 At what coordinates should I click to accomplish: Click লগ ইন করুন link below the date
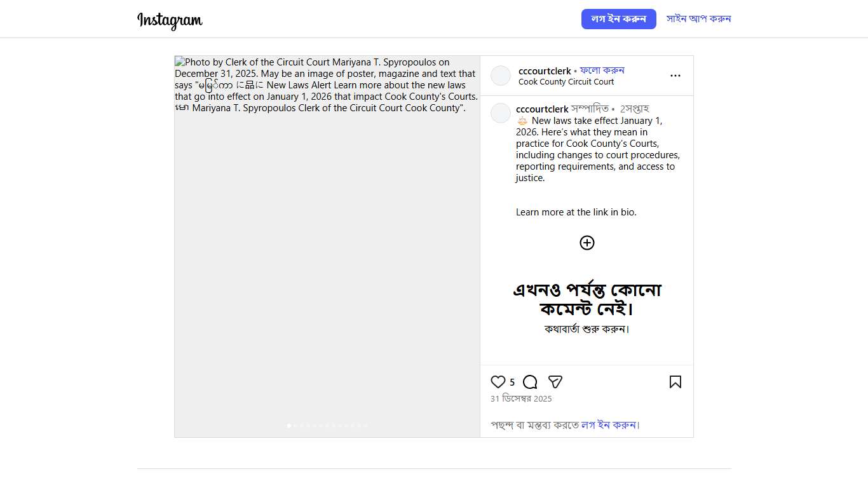pos(608,425)
